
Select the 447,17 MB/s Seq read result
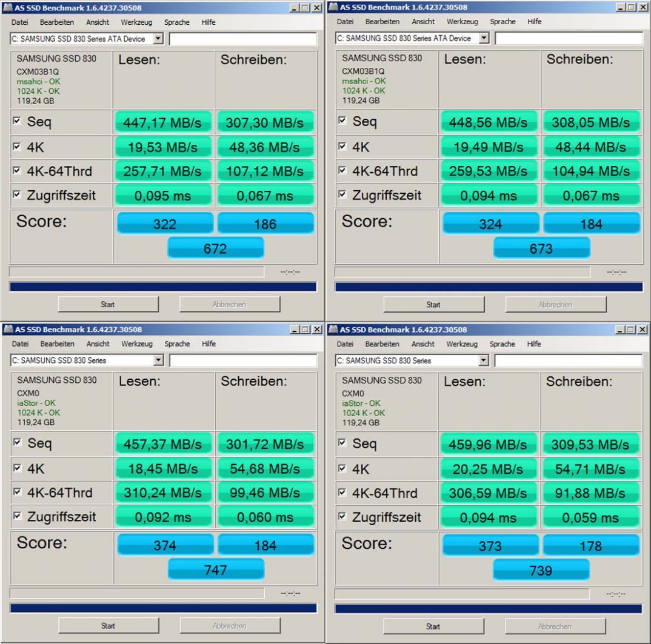coord(162,122)
